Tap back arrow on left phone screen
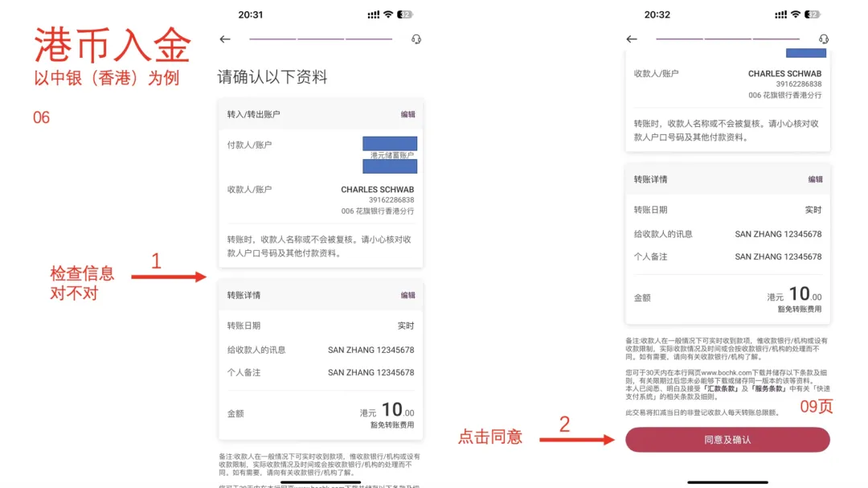 point(225,39)
